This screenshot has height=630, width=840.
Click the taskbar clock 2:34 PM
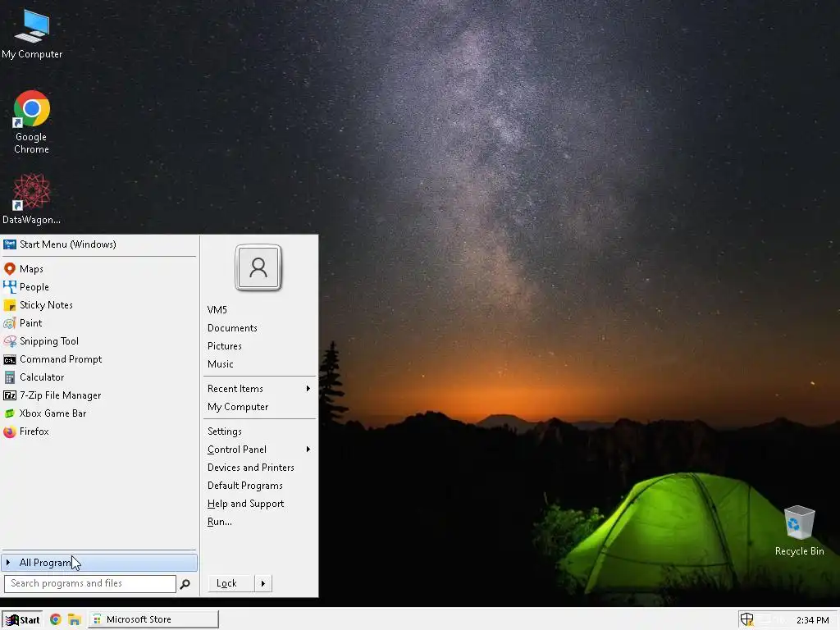[x=812, y=620]
